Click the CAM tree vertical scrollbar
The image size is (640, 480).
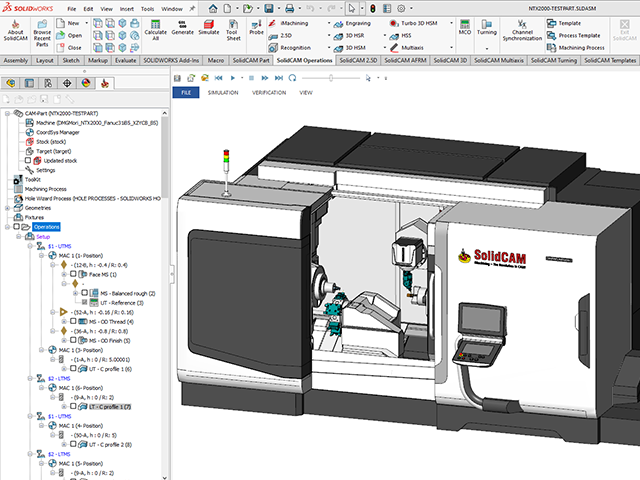point(164,157)
